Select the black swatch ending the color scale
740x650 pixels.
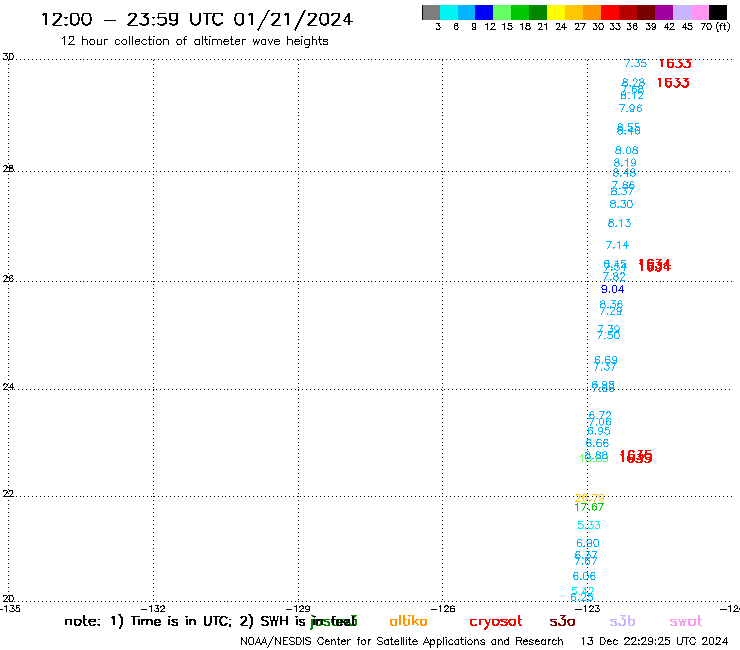tap(717, 13)
